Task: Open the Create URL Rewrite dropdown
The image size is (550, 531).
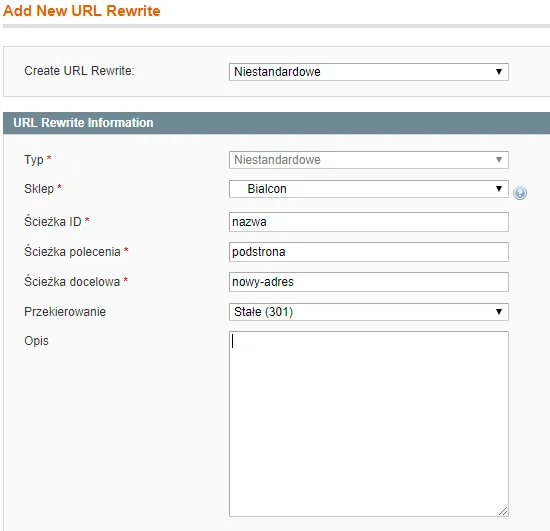Action: 369,72
